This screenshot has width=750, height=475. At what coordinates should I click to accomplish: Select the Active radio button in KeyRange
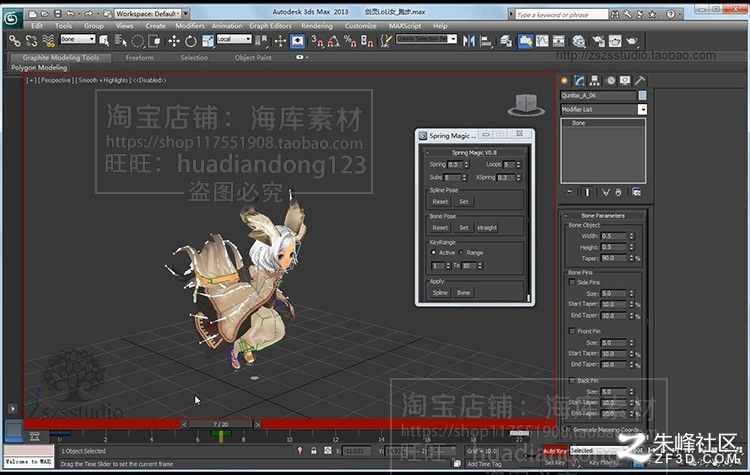tap(433, 253)
